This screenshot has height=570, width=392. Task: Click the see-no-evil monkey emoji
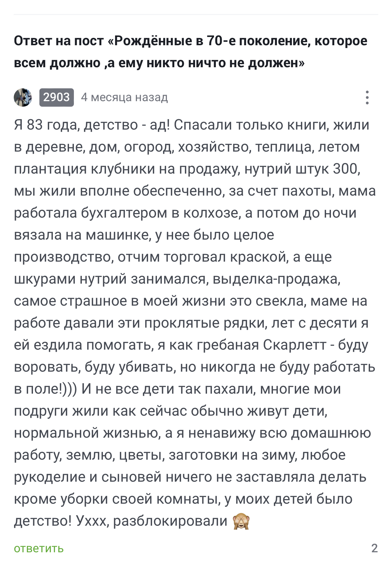pyautogui.click(x=241, y=521)
